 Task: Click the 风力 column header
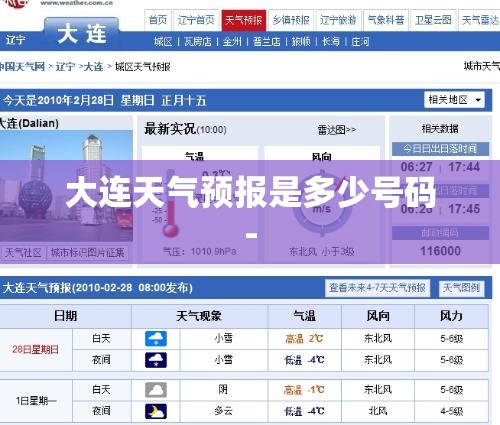point(451,316)
